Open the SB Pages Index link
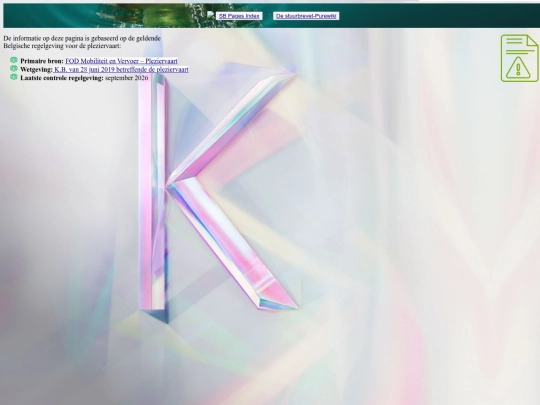Image resolution: width=540 pixels, height=405 pixels. [x=239, y=16]
